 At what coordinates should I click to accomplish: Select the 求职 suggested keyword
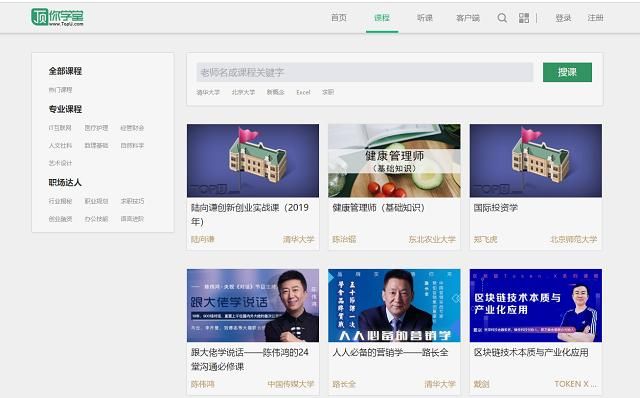click(328, 92)
